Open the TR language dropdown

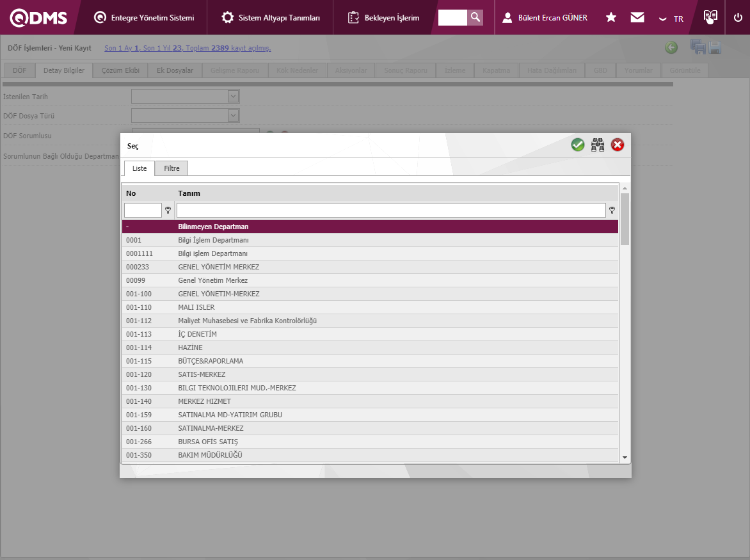point(671,19)
